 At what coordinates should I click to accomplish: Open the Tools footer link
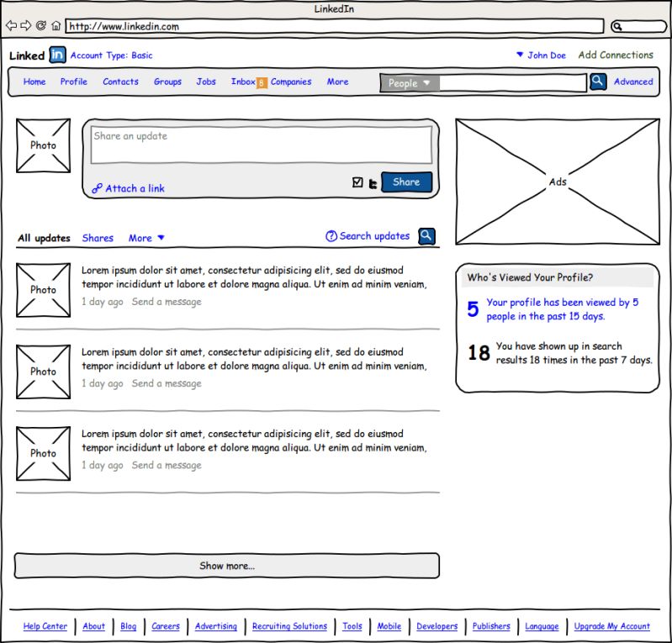(x=352, y=626)
